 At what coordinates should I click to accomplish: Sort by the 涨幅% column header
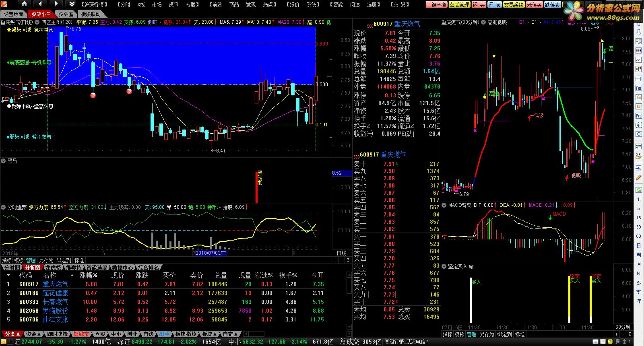(88, 276)
